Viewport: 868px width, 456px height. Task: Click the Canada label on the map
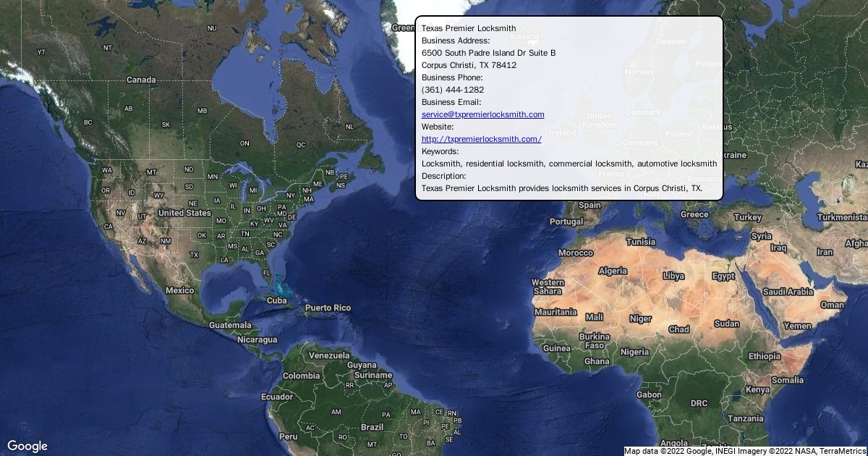click(141, 80)
